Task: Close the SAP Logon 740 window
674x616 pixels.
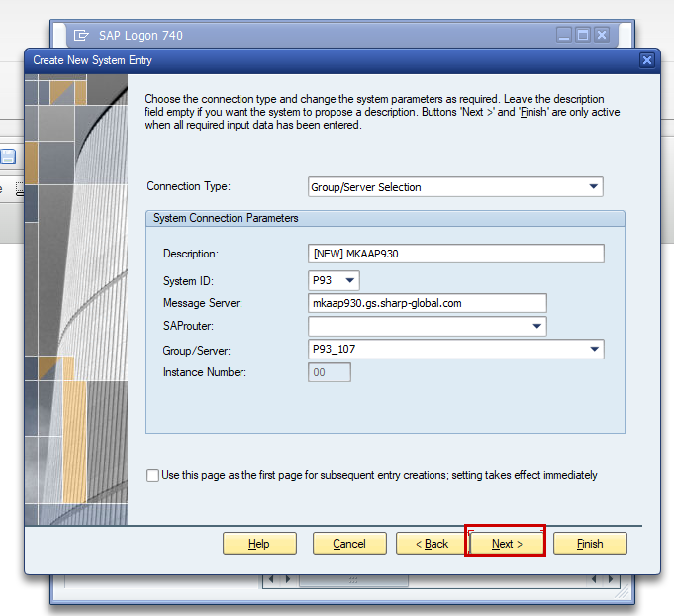Action: (602, 35)
